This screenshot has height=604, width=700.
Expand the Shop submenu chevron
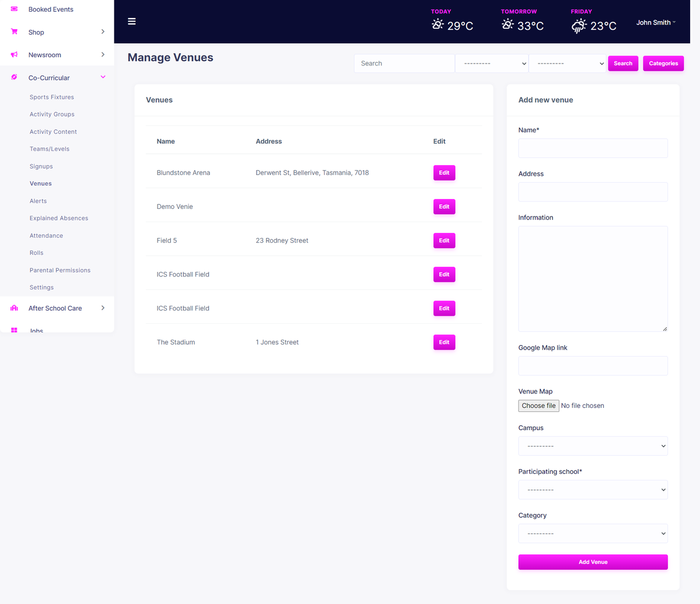click(x=103, y=32)
